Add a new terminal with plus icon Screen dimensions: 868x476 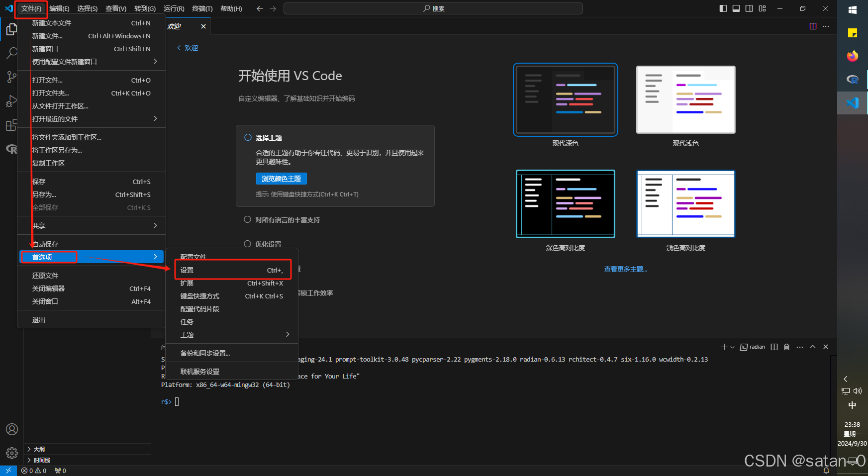pos(724,347)
